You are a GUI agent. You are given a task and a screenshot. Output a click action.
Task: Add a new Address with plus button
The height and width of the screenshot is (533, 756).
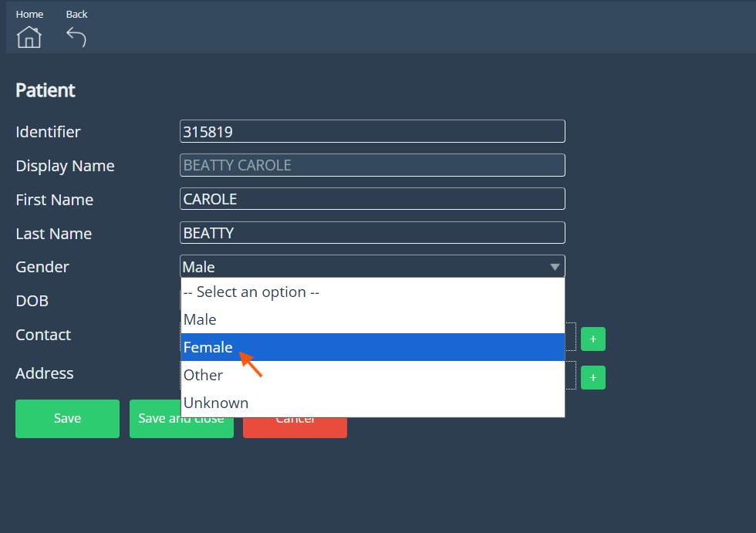[592, 377]
